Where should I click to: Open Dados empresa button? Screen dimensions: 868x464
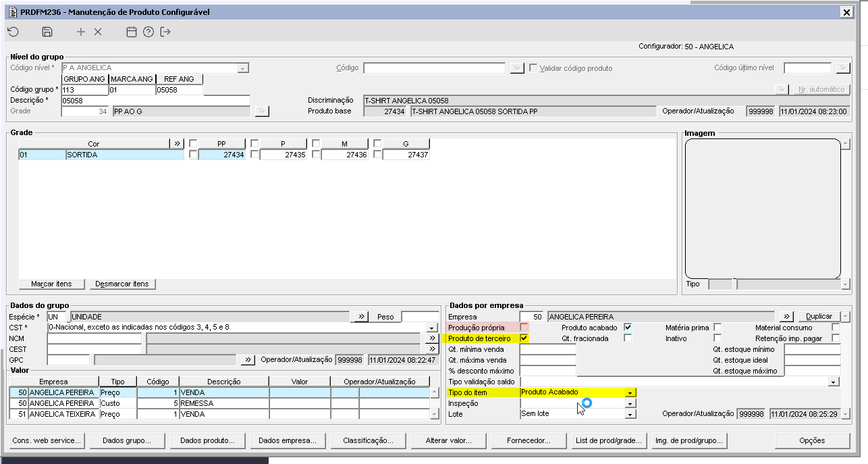[288, 440]
